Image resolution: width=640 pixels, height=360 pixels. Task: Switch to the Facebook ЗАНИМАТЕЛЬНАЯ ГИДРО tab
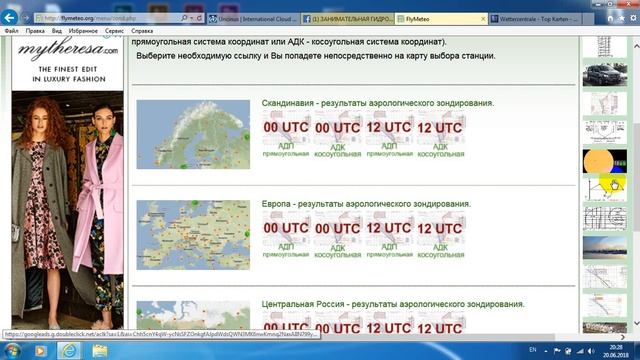[348, 19]
